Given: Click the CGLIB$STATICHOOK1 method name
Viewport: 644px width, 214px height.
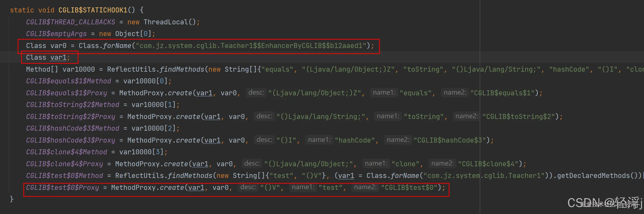Looking at the screenshot, I should click(93, 10).
